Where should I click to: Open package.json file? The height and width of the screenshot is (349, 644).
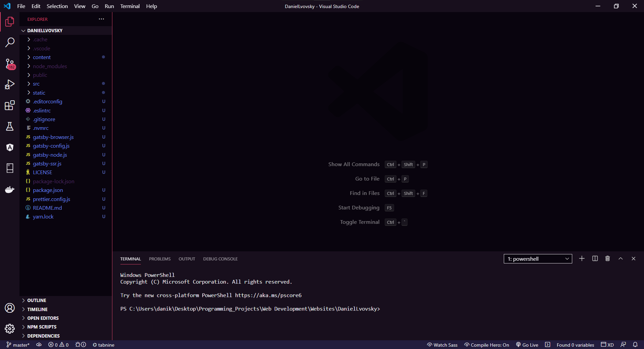(x=65, y=190)
